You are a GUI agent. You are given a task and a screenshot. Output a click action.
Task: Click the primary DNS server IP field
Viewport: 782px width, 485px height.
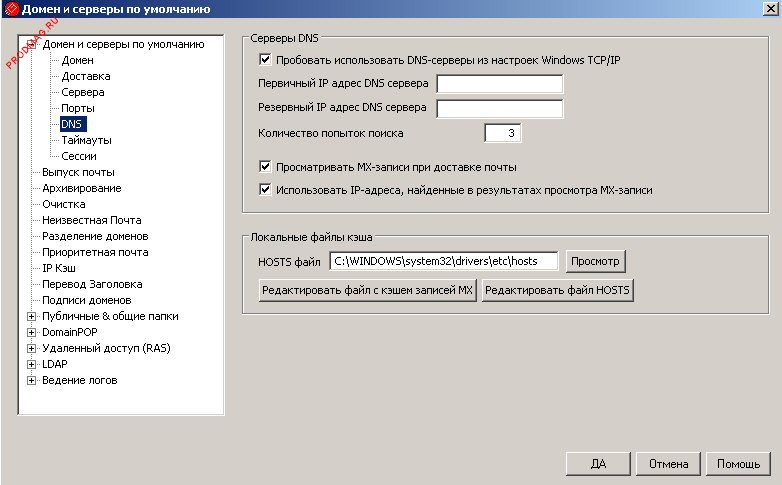point(499,84)
